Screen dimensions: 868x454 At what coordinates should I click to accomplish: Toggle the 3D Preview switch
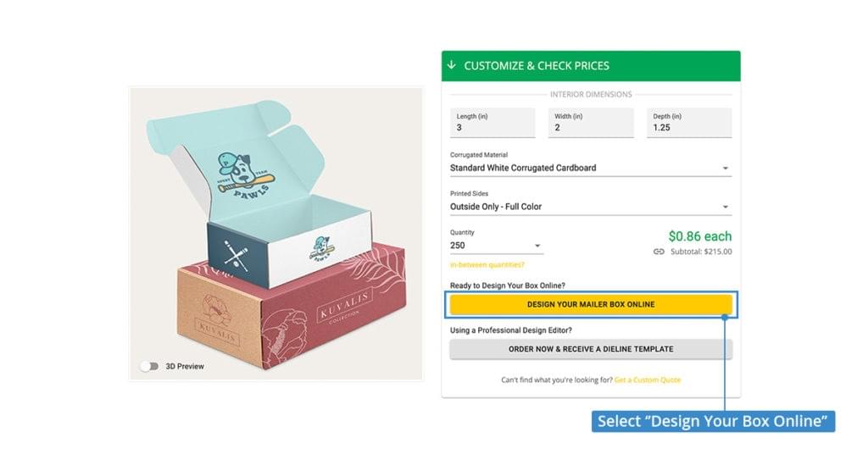point(149,367)
